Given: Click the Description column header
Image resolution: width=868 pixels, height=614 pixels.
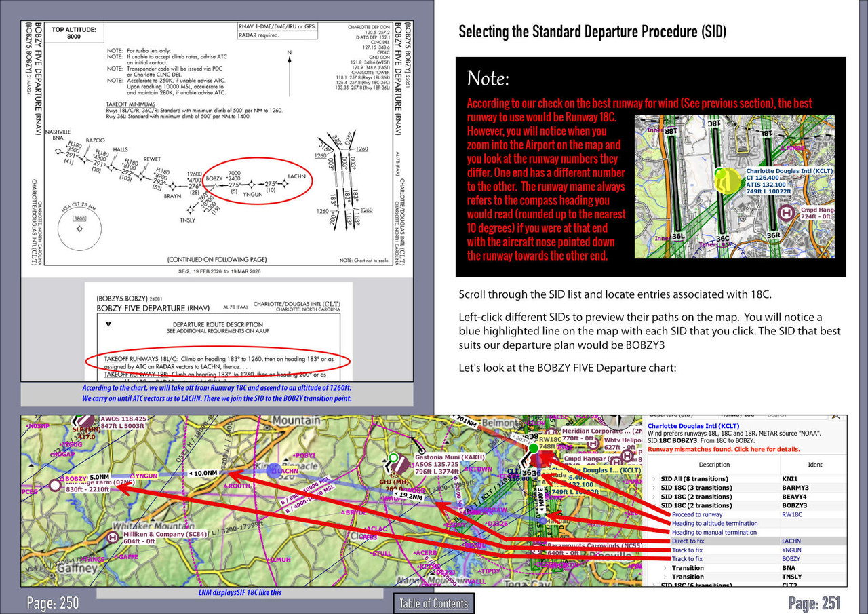Looking at the screenshot, I should [x=714, y=465].
